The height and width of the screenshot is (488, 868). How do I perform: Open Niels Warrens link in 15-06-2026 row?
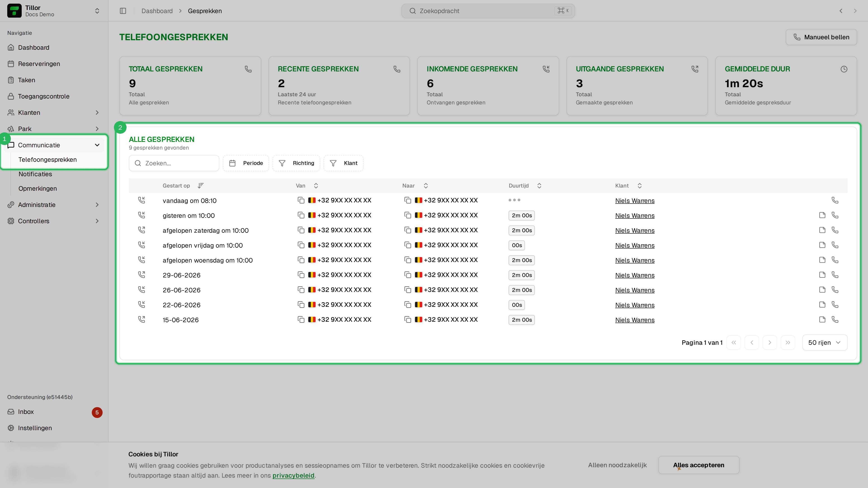635,320
